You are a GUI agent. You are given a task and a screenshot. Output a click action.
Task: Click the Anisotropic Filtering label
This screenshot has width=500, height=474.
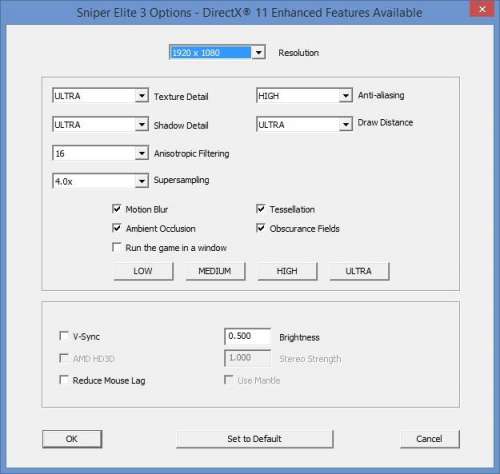191,154
